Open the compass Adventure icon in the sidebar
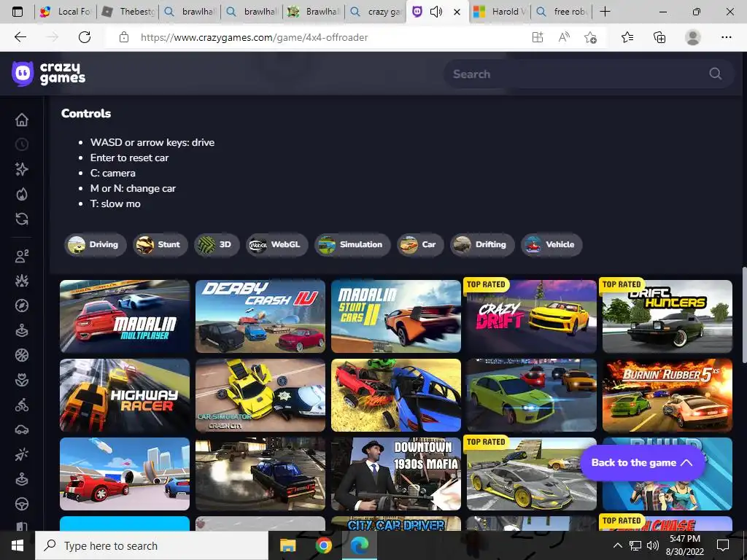Image resolution: width=747 pixels, height=560 pixels. pos(22,306)
